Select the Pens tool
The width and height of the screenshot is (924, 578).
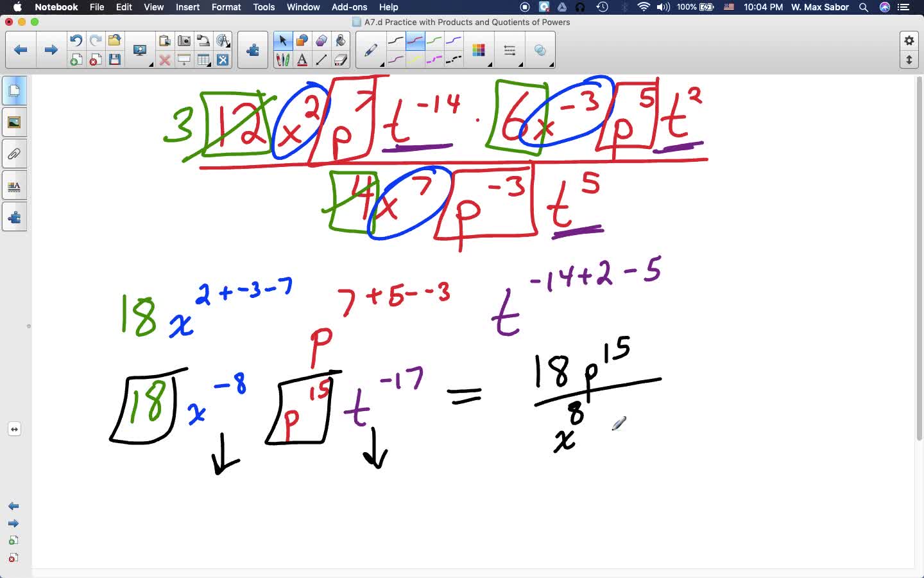[x=282, y=60]
